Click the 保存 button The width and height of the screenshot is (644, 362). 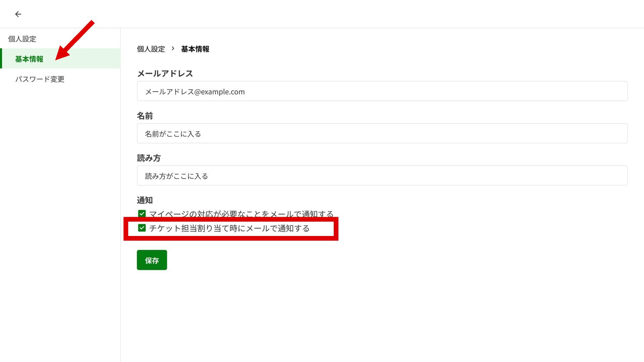click(x=152, y=260)
